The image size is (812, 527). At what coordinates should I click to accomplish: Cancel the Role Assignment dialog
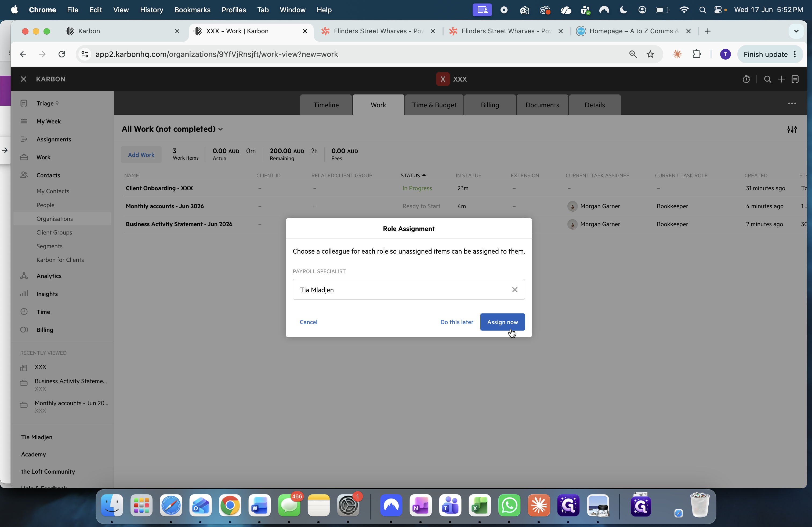[309, 322]
